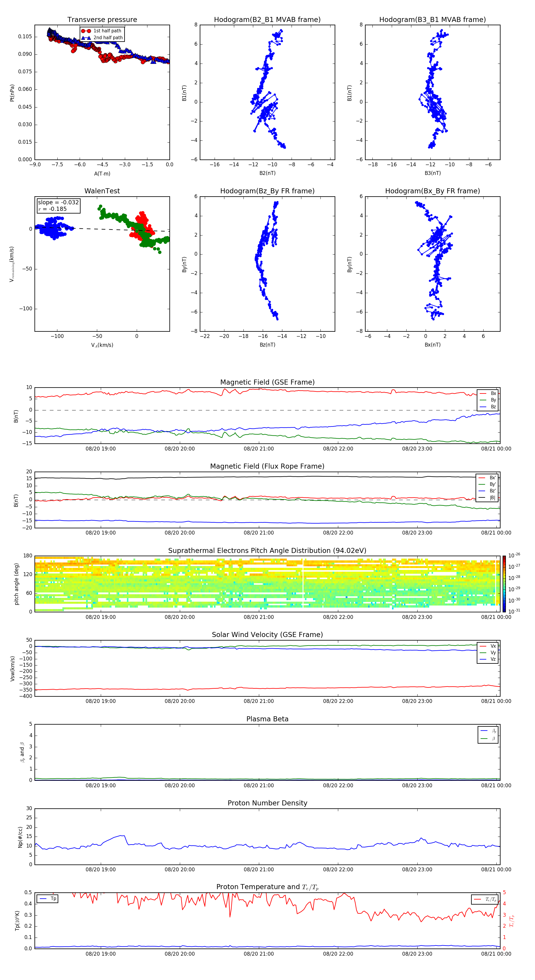Select Bz entry in GSE magnetic field legend
Viewport: 535px width, 980px height.
pos(488,407)
